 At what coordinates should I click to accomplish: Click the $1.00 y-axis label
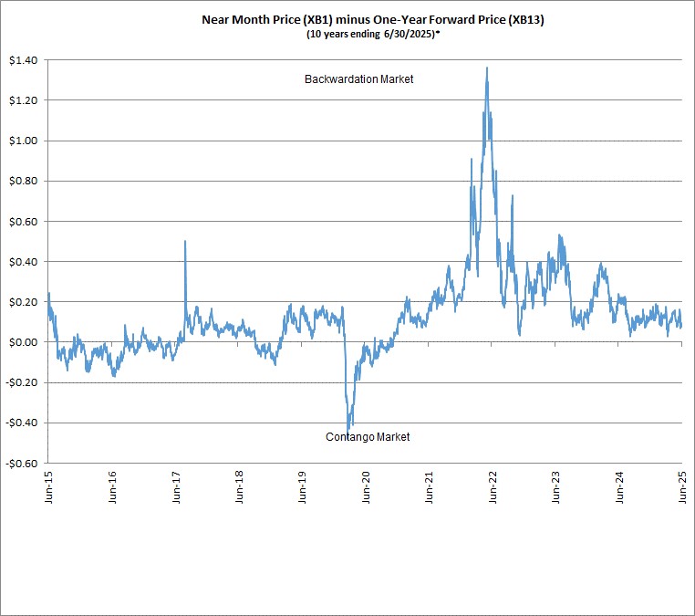click(x=23, y=141)
